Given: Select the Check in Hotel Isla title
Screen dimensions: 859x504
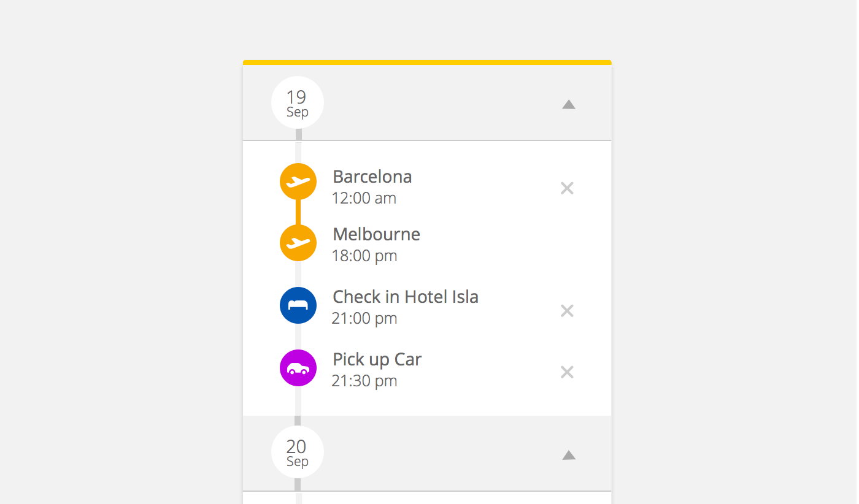Looking at the screenshot, I should (405, 297).
